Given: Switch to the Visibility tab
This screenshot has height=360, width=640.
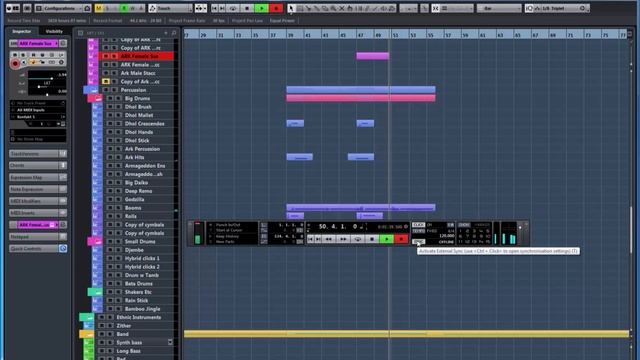Looking at the screenshot, I should pos(54,31).
